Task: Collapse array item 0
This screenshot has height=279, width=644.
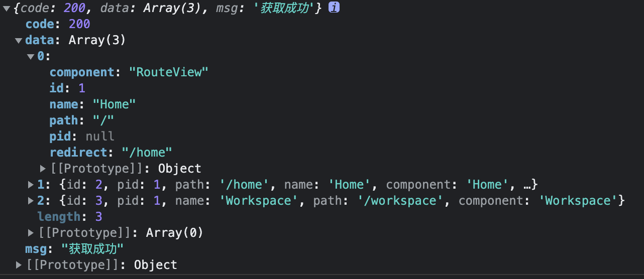Action: pos(31,57)
